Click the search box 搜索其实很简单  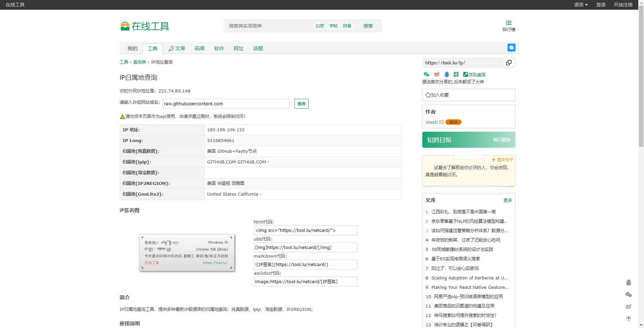(x=268, y=26)
